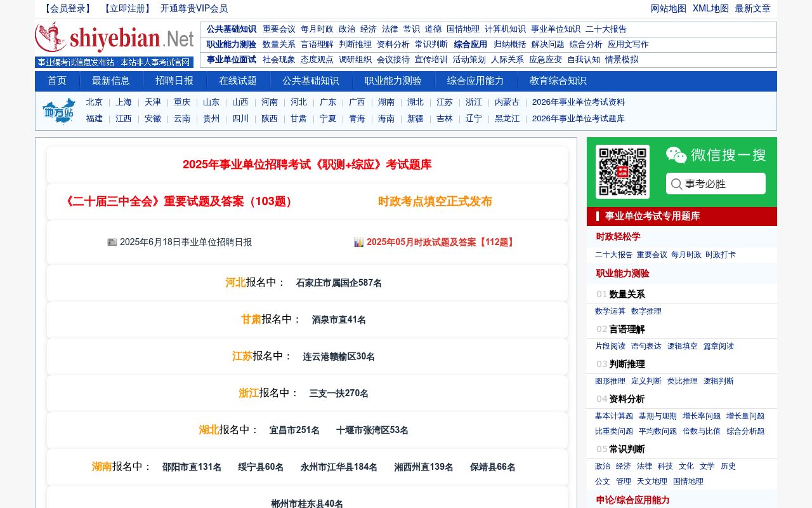Open 郴州市桂东县40名 listing
Screen dimensions: 812x508
(307, 504)
